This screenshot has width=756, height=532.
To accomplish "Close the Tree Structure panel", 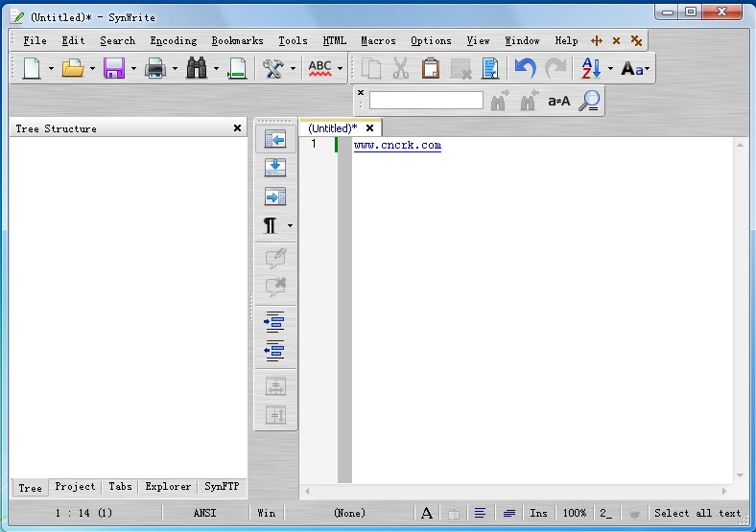I will coord(237,127).
